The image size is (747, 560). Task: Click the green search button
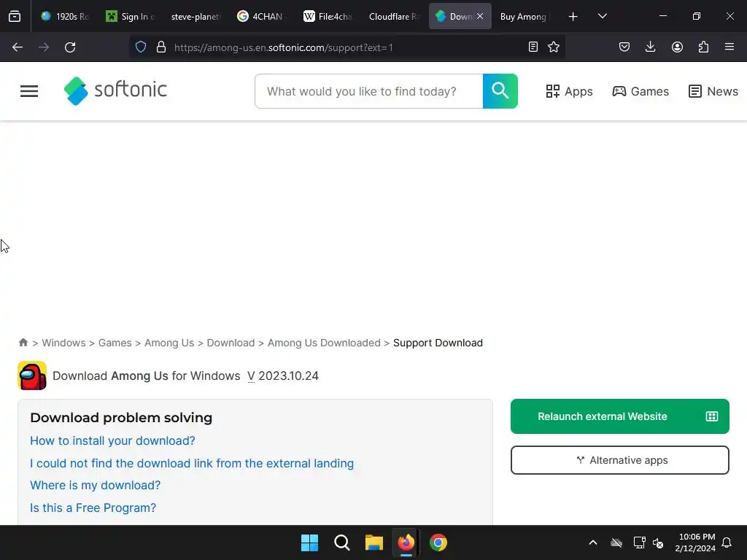500,91
